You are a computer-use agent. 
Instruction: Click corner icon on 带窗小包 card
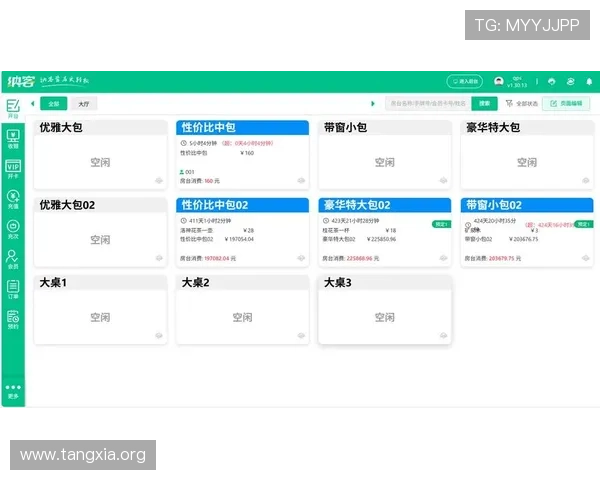(x=443, y=180)
